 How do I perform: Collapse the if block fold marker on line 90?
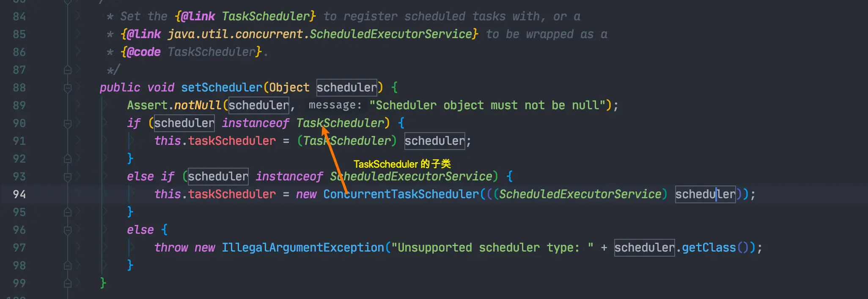point(67,124)
